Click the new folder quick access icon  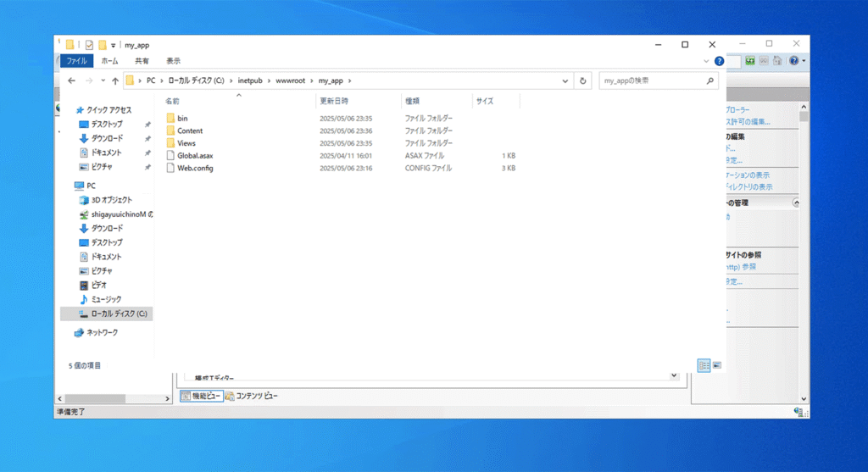[x=103, y=45]
